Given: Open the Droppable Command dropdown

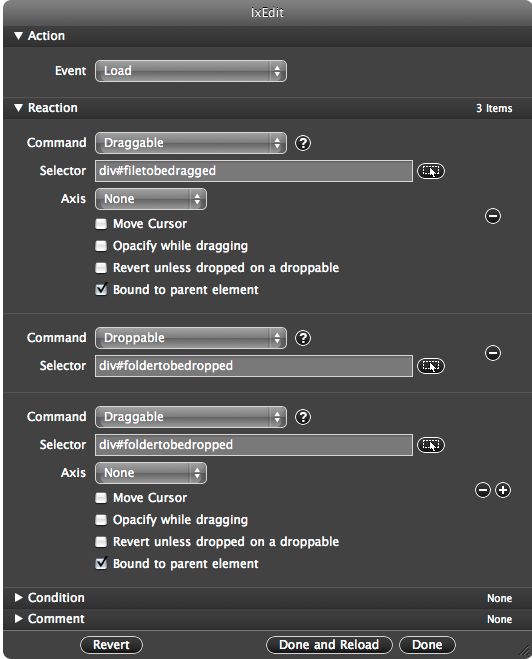Looking at the screenshot, I should tap(191, 338).
